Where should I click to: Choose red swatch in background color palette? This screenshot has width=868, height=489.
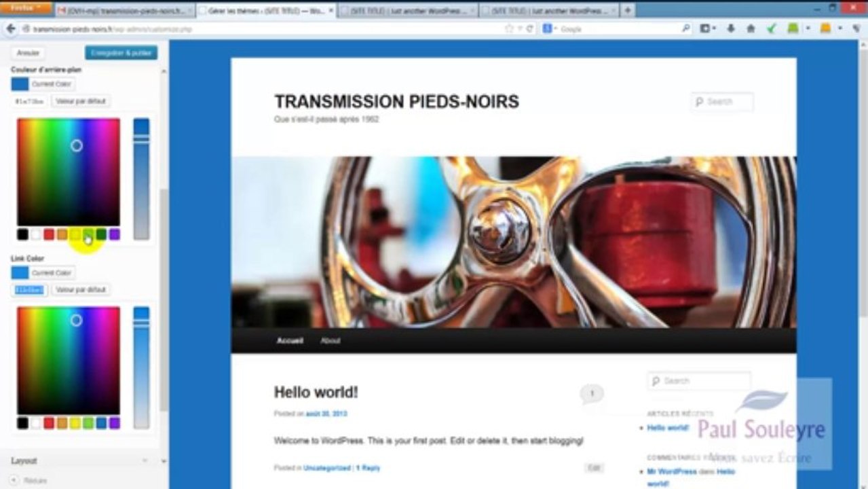(x=49, y=234)
